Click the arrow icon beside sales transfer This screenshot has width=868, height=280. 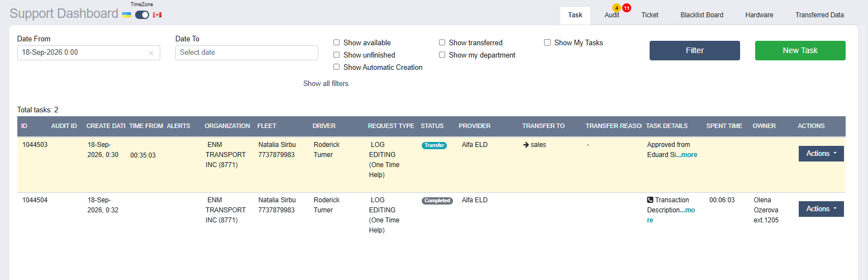click(526, 145)
